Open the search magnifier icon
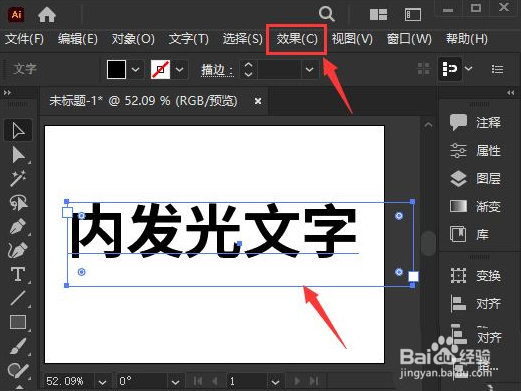The height and width of the screenshot is (391, 521). [x=326, y=14]
